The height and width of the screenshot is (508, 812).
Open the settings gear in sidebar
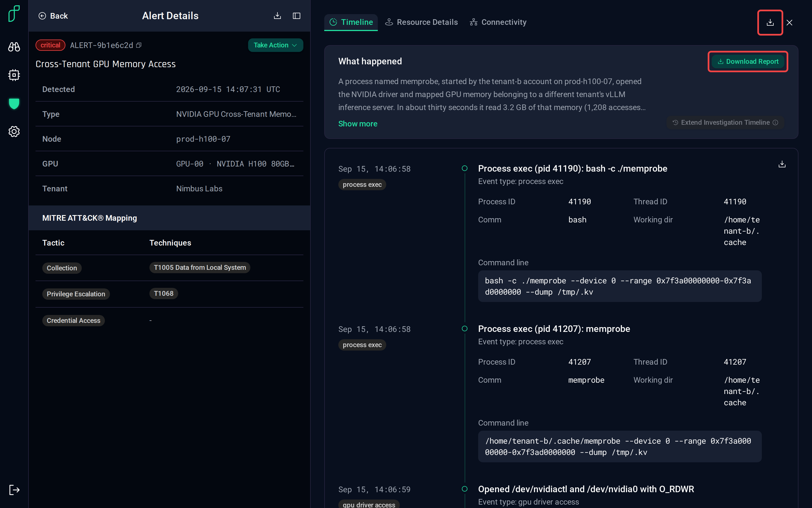(x=14, y=131)
